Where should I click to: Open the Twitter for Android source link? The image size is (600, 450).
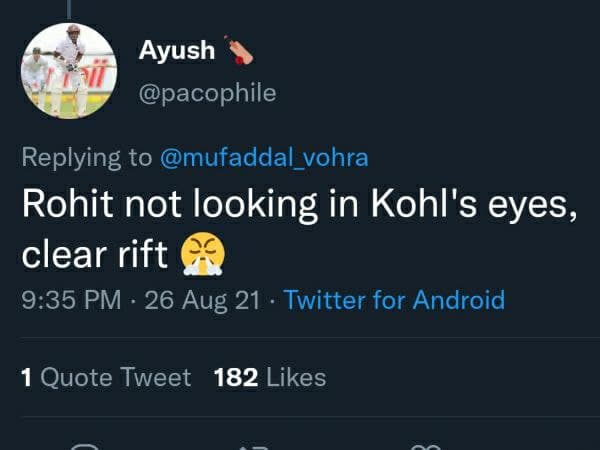click(394, 300)
